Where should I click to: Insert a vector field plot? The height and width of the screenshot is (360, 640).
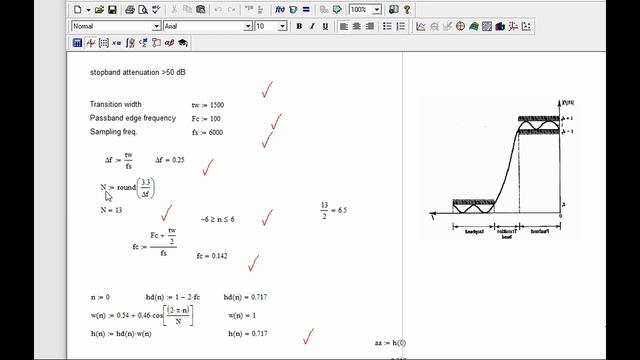click(526, 26)
